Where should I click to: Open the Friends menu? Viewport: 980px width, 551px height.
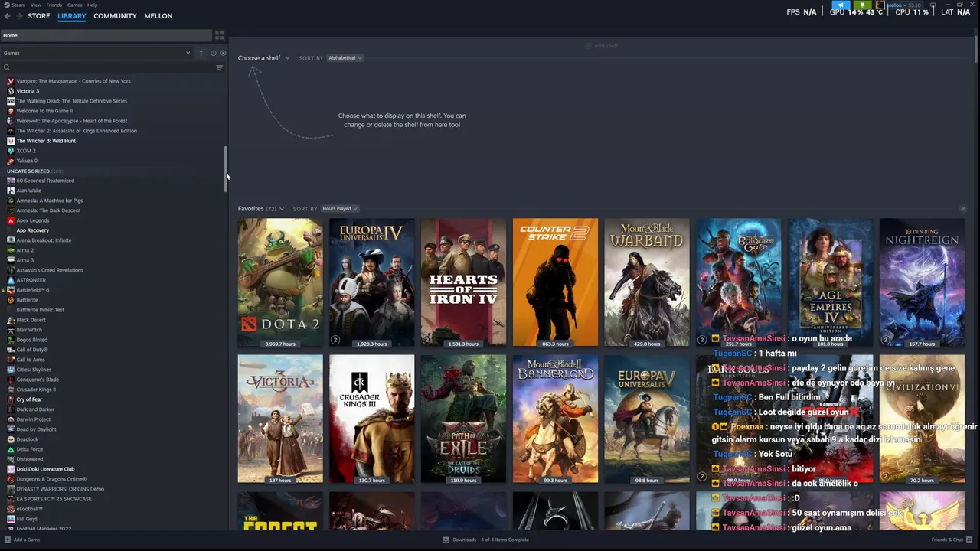click(x=54, y=5)
